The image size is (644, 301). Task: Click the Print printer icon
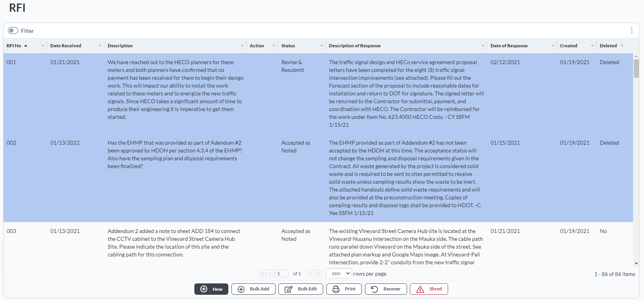coord(336,289)
